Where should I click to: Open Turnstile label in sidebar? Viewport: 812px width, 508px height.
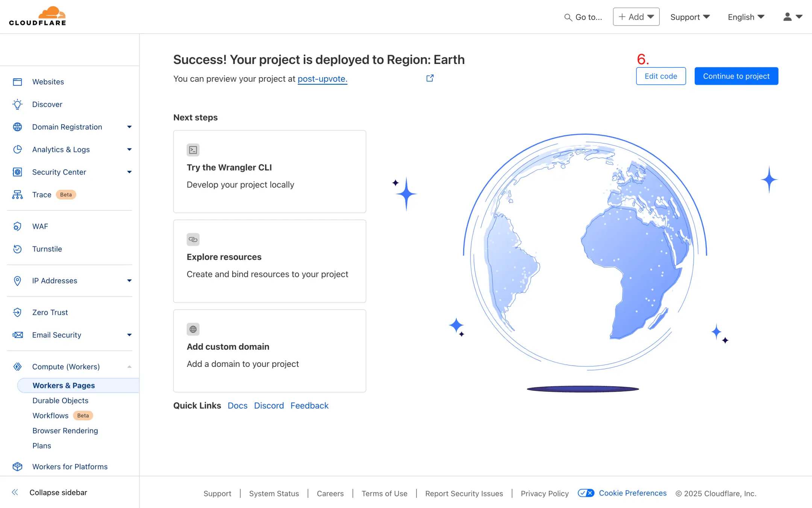click(x=47, y=249)
